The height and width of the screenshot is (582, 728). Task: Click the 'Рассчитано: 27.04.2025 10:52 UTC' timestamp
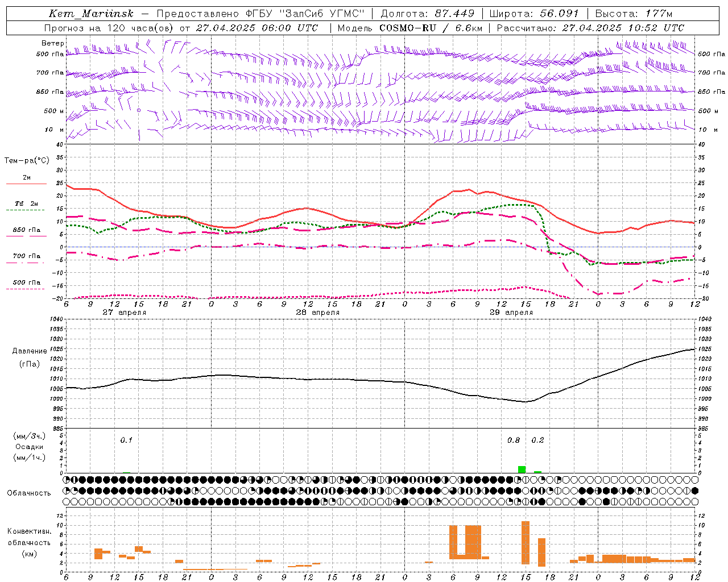tap(590, 28)
